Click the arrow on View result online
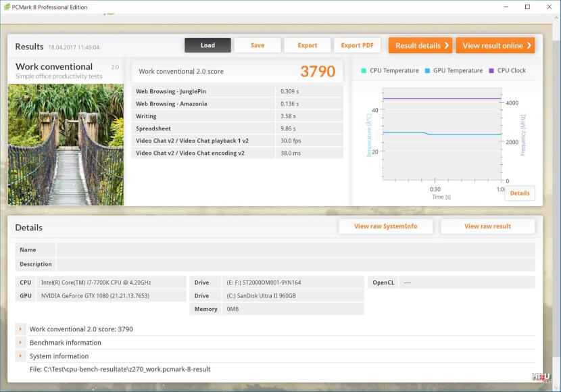This screenshot has height=392, width=561. click(x=529, y=45)
